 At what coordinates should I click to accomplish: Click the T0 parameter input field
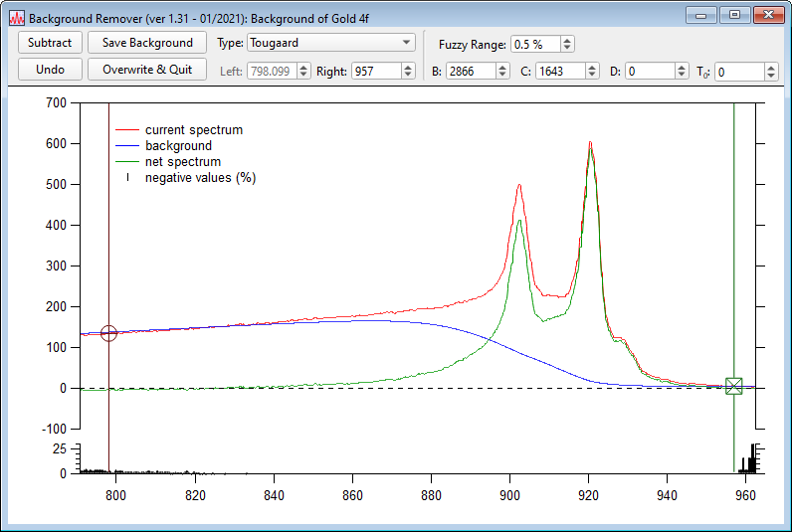(739, 72)
